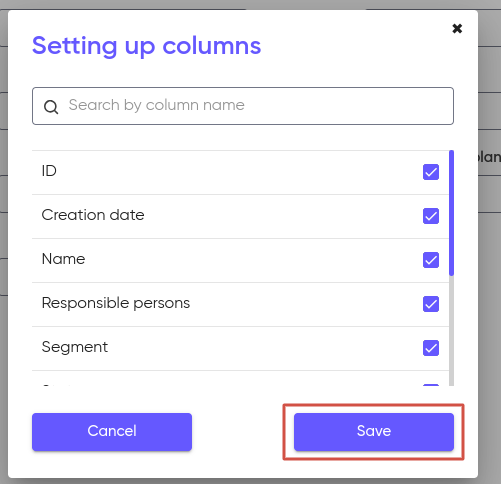Disable the Name column checkbox
Viewport: 501px width, 484px height.
pyautogui.click(x=431, y=260)
